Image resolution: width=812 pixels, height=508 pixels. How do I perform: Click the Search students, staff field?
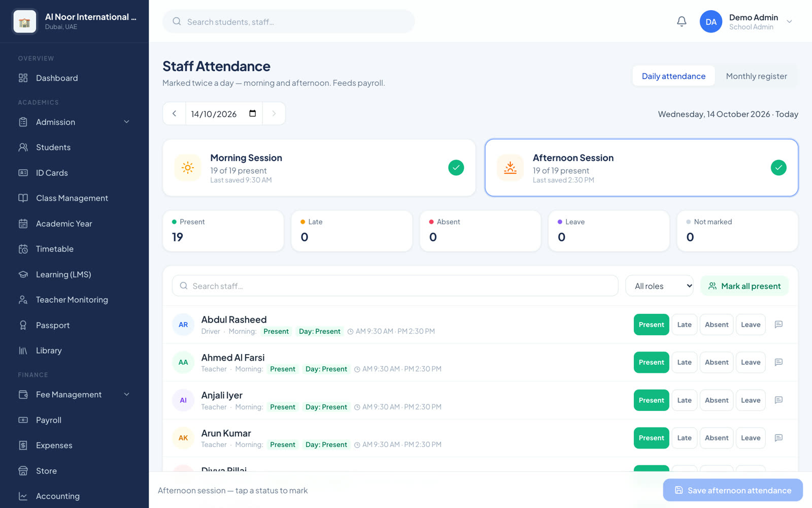click(x=289, y=22)
